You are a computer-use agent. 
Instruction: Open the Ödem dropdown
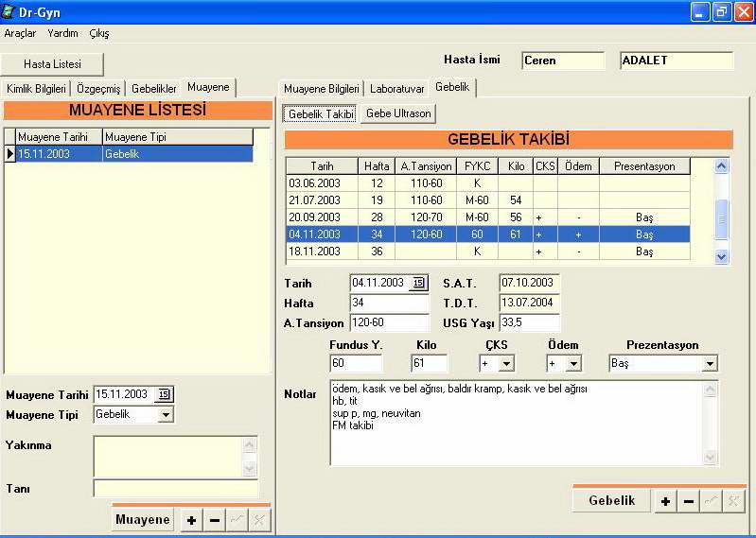573,363
